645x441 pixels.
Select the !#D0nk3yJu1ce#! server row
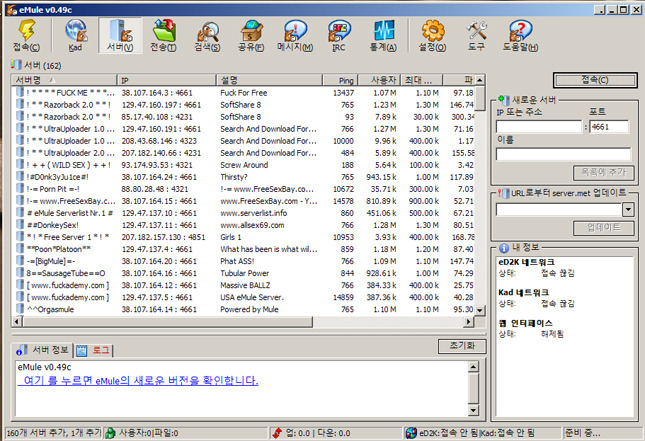point(245,177)
